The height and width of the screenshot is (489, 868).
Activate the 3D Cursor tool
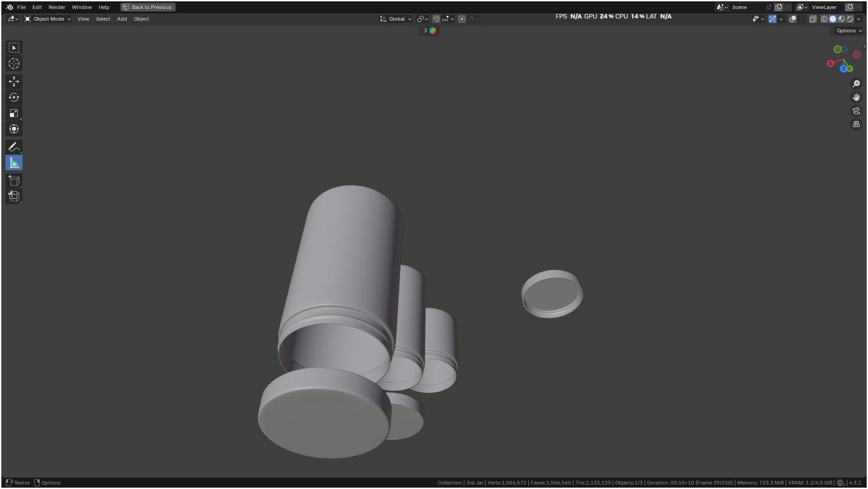click(x=14, y=63)
